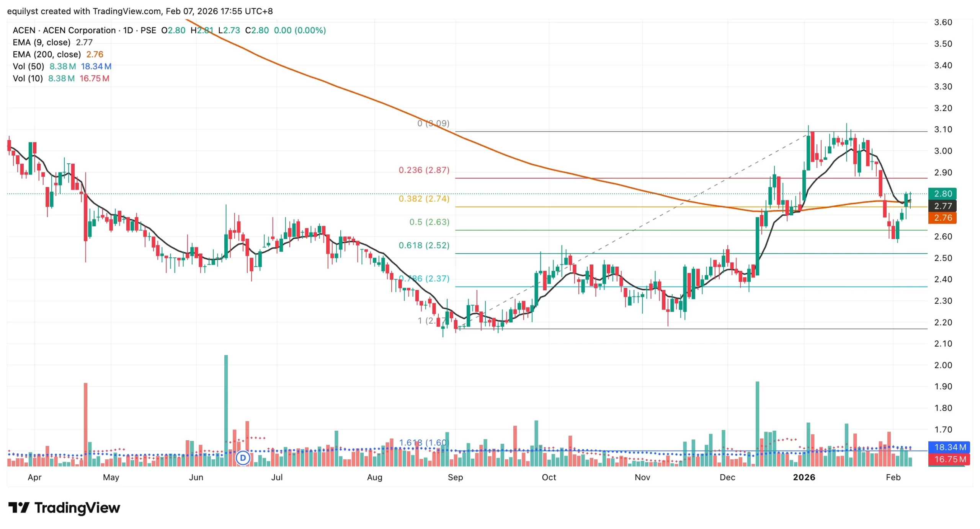Image resolution: width=980 pixels, height=529 pixels.
Task: Select the ACEN Corporation symbol title
Action: click(79, 30)
